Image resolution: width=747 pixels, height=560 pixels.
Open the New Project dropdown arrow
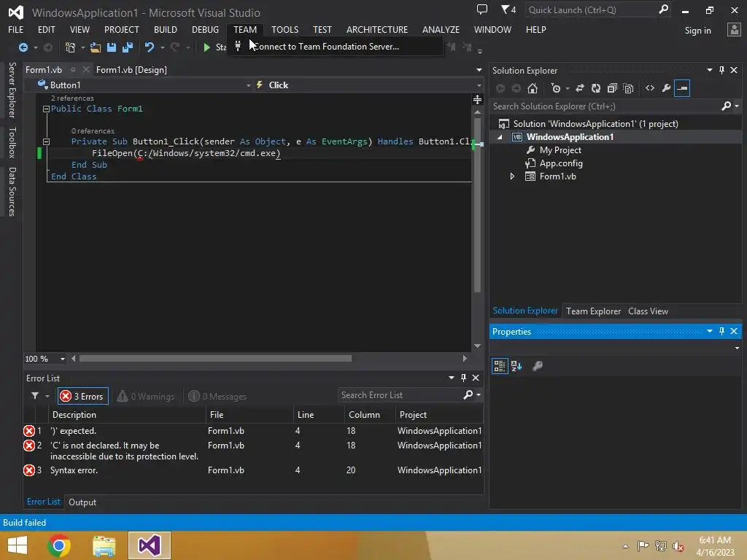(x=83, y=47)
